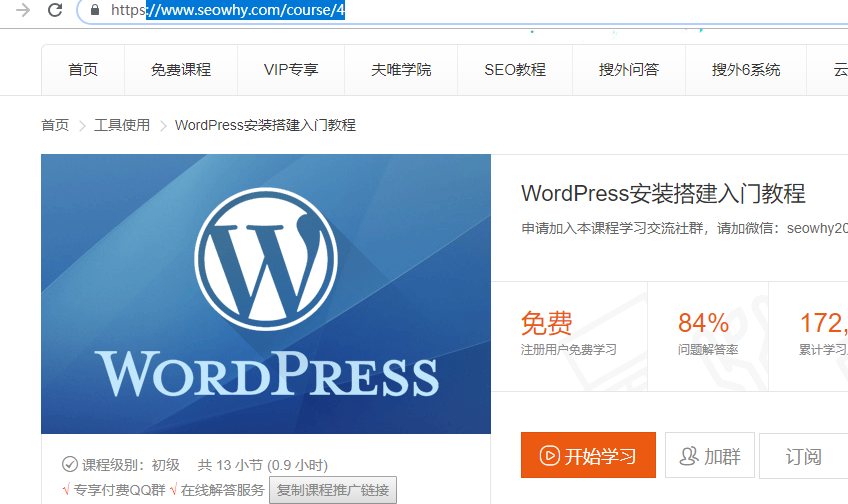Open the 免费课程 menu item
This screenshot has height=504, width=848.
click(181, 70)
